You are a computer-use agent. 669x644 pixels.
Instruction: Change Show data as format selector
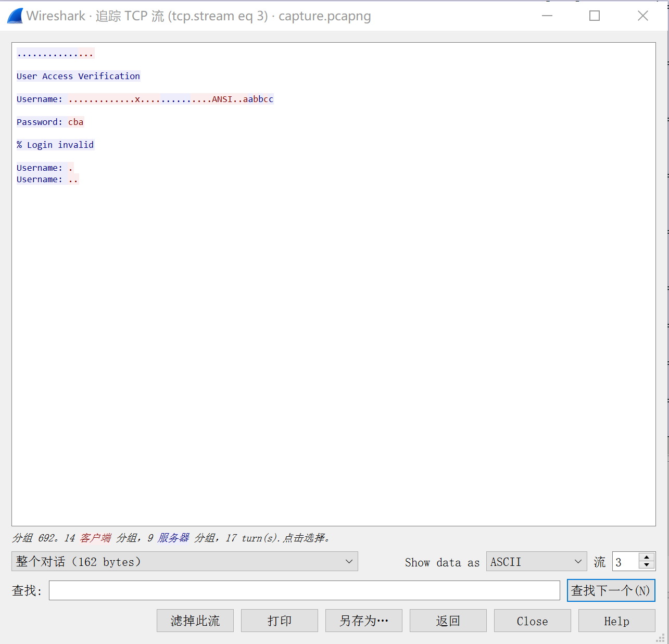pyautogui.click(x=536, y=561)
